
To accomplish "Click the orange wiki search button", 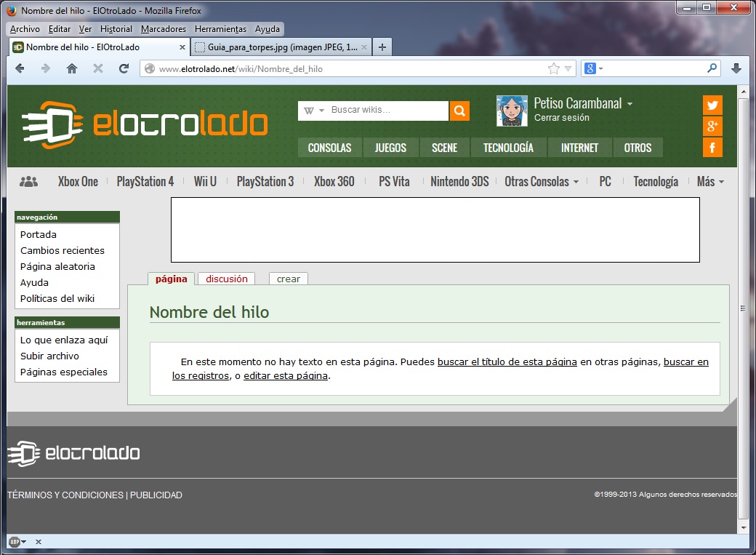I will coord(459,111).
